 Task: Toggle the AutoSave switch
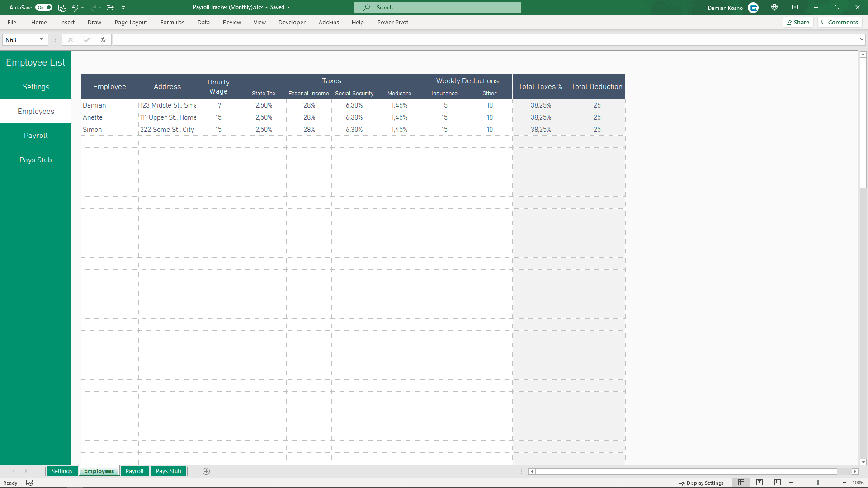coord(44,8)
